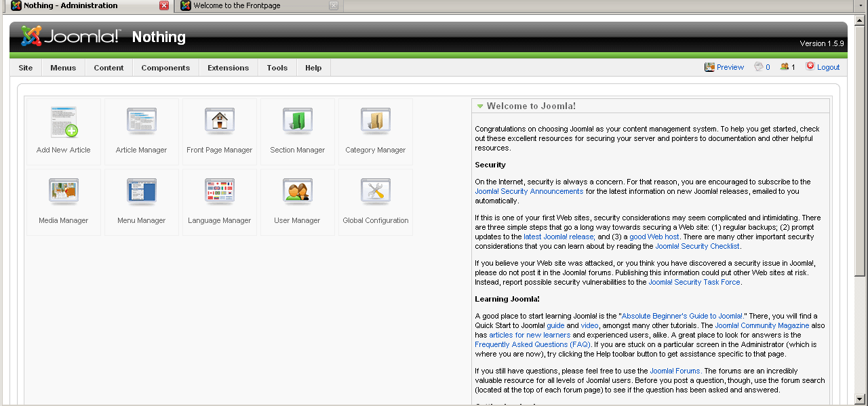
Task: Open the Global Configuration icon
Action: click(x=376, y=202)
